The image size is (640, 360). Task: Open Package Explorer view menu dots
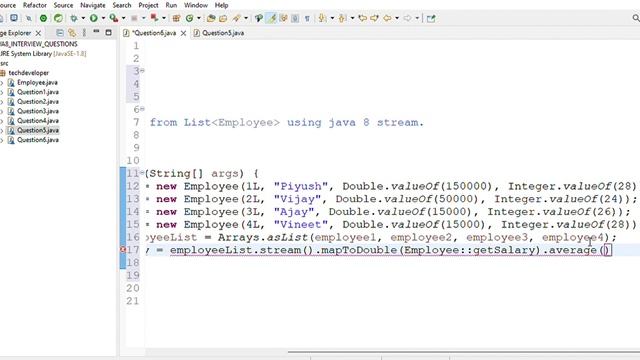point(84,33)
